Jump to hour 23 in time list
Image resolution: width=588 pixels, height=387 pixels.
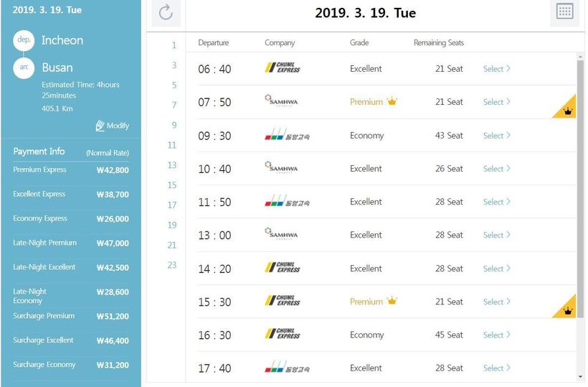tap(172, 265)
